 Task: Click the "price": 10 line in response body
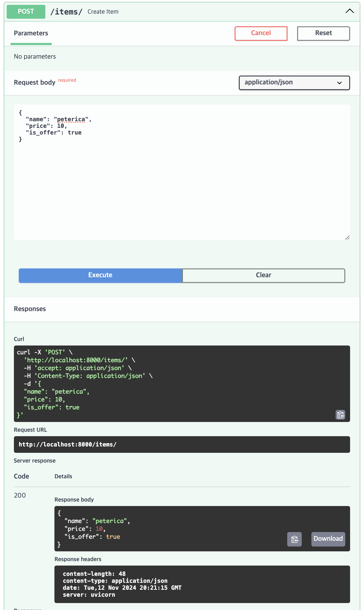[x=85, y=529]
